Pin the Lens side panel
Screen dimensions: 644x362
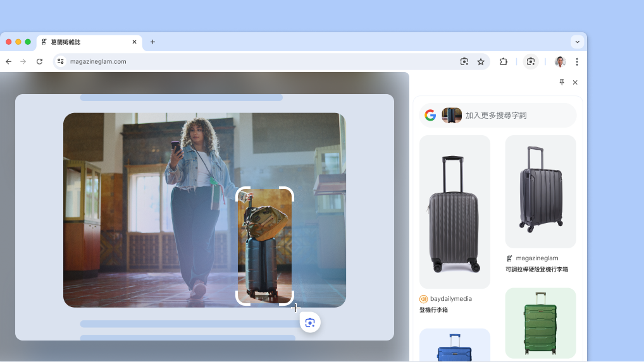point(562,82)
